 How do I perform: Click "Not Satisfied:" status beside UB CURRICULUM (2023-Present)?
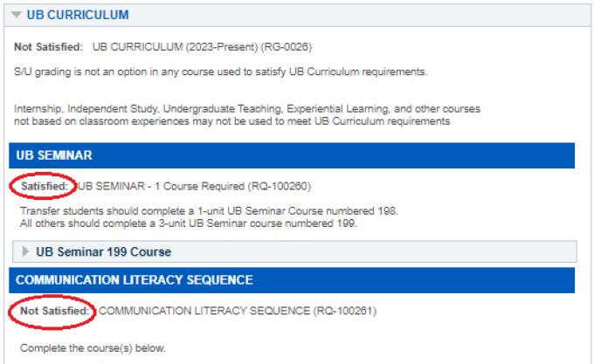pos(49,46)
